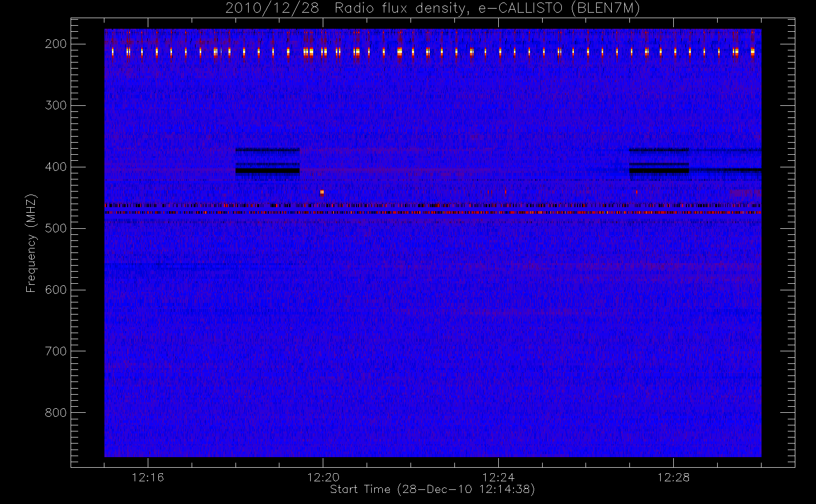The height and width of the screenshot is (504, 816).
Task: Click the 12:28 time tick label
Action: (673, 477)
